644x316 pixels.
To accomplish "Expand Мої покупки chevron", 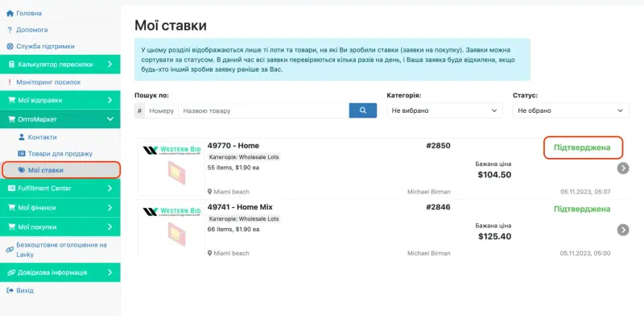I will 109,227.
